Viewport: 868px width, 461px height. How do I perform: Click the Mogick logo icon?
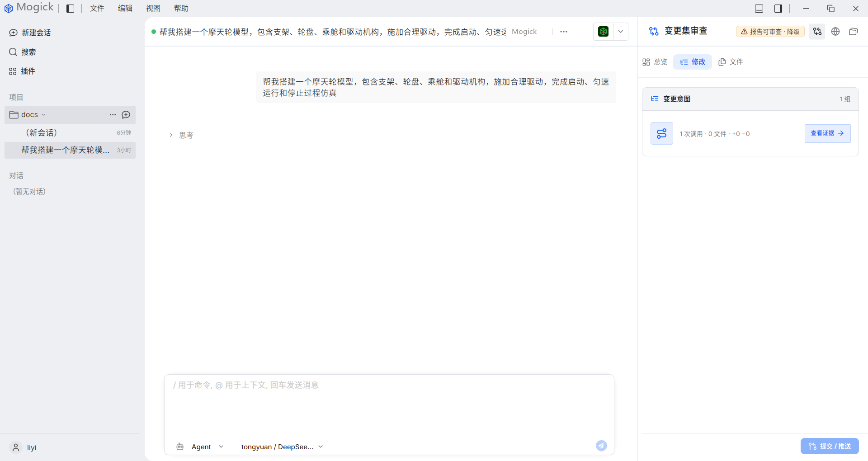8,8
